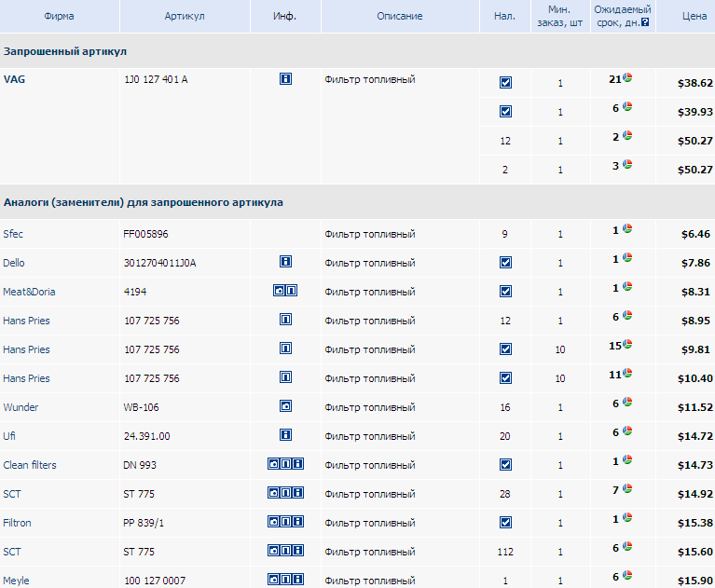This screenshot has width=715, height=588.
Task: Open the info icon in the VAG row
Action: pyautogui.click(x=285, y=79)
